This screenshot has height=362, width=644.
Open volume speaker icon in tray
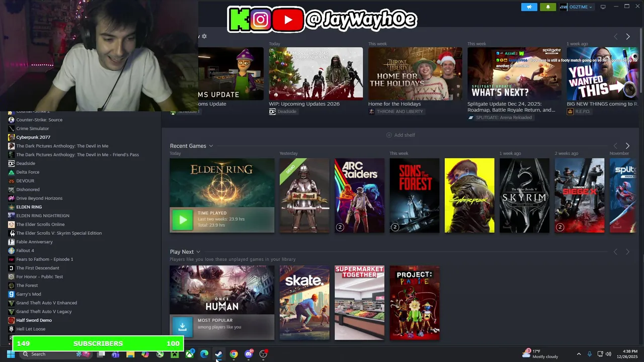[608, 354]
